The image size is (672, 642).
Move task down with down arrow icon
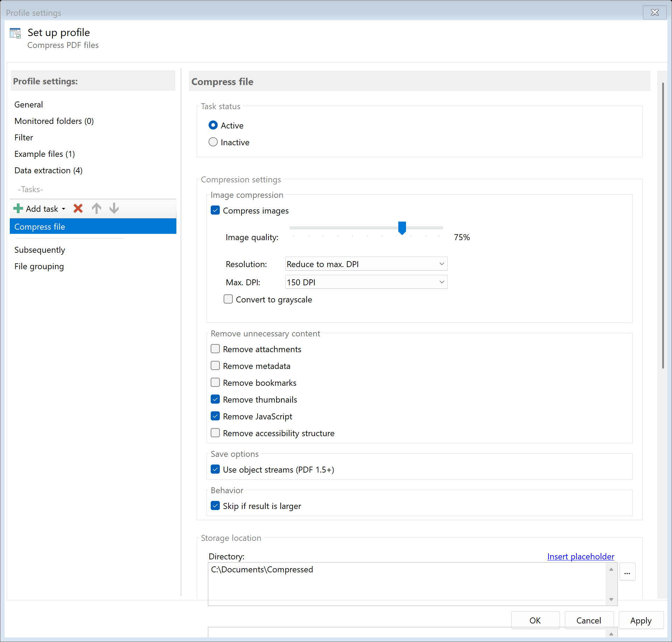coord(114,209)
